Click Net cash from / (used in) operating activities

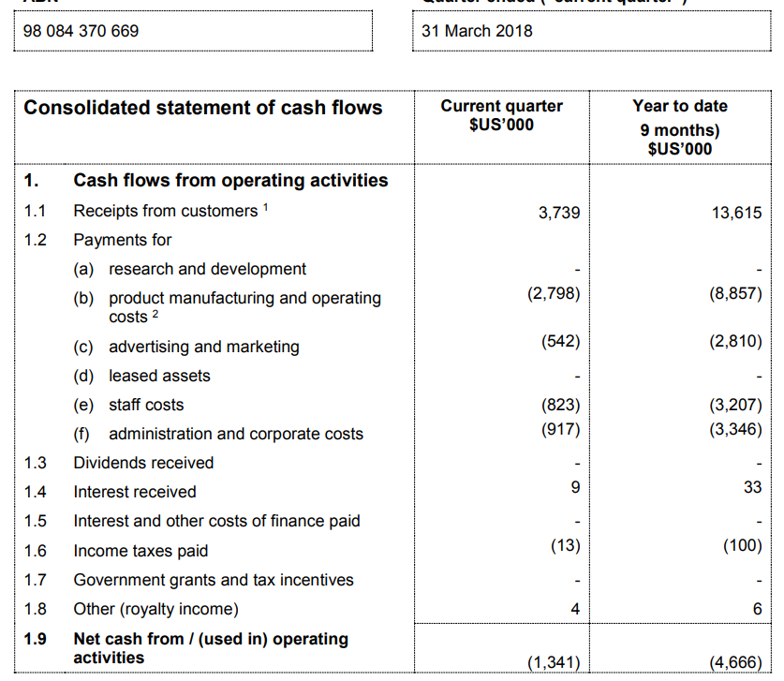tap(211, 648)
